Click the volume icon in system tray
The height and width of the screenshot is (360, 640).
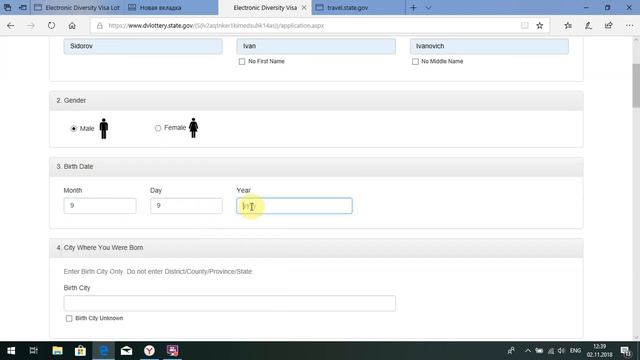[561, 351]
